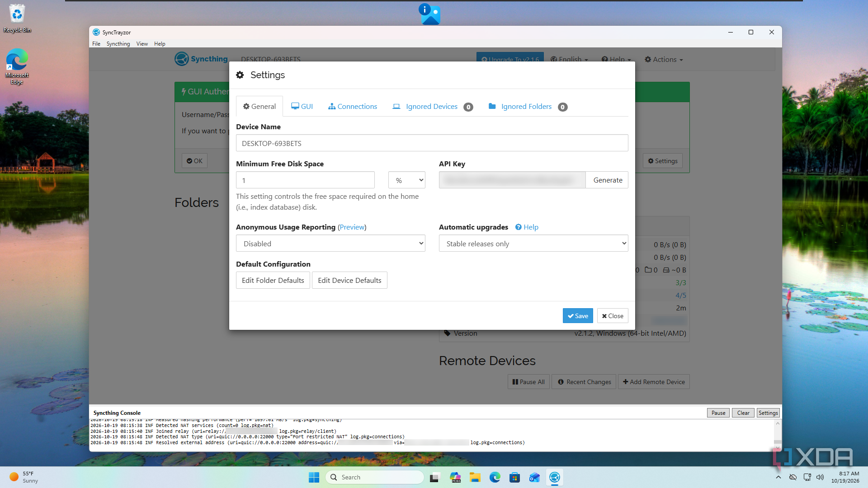The width and height of the screenshot is (868, 488).
Task: Click Edit Device Defaults
Action: coord(349,280)
